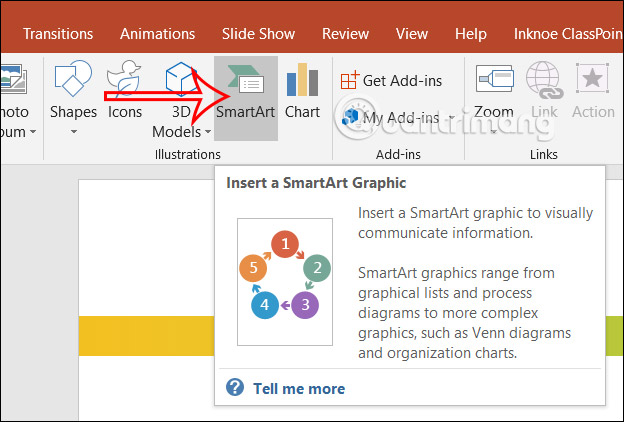Image resolution: width=624 pixels, height=422 pixels.
Task: Click the Tell me more link
Action: pyautogui.click(x=298, y=388)
